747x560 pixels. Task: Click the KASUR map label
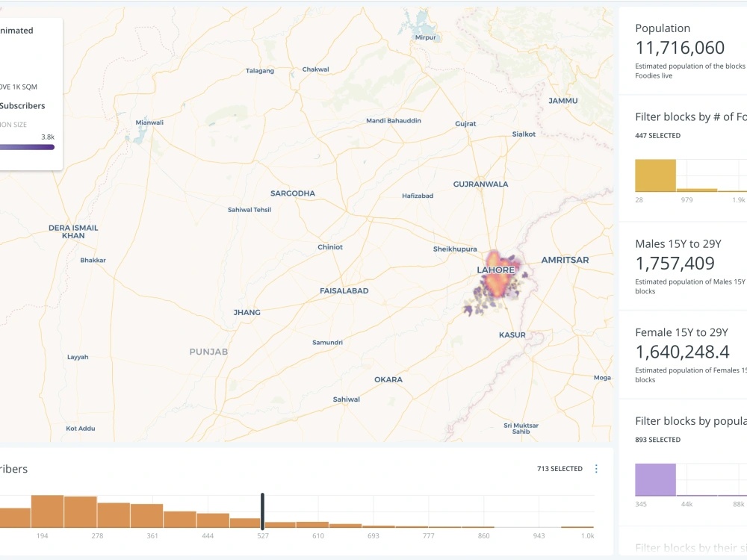pyautogui.click(x=512, y=335)
